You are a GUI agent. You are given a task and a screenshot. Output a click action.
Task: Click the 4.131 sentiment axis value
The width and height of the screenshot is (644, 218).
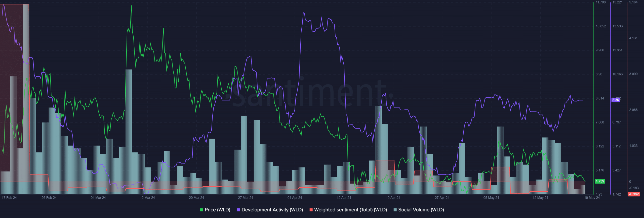[633, 38]
